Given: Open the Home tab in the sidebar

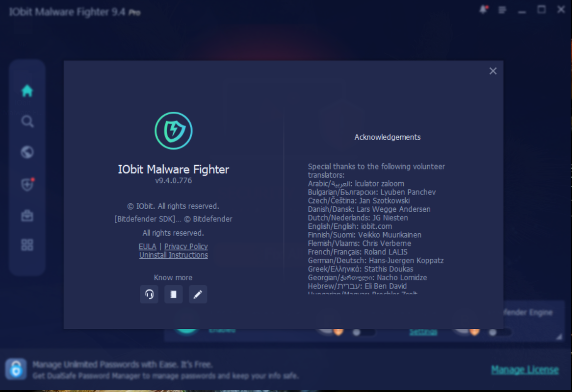Looking at the screenshot, I should click(x=27, y=91).
